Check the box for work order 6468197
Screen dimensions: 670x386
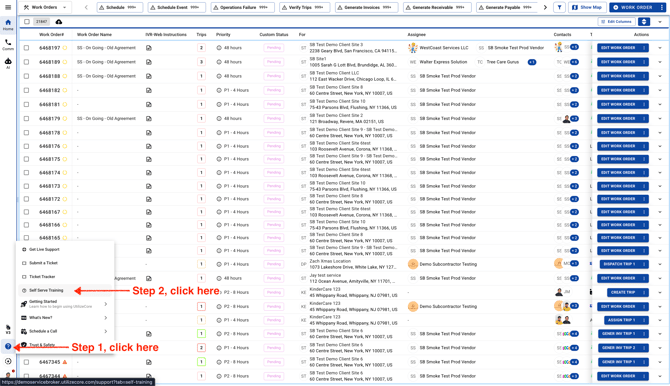[x=26, y=48]
